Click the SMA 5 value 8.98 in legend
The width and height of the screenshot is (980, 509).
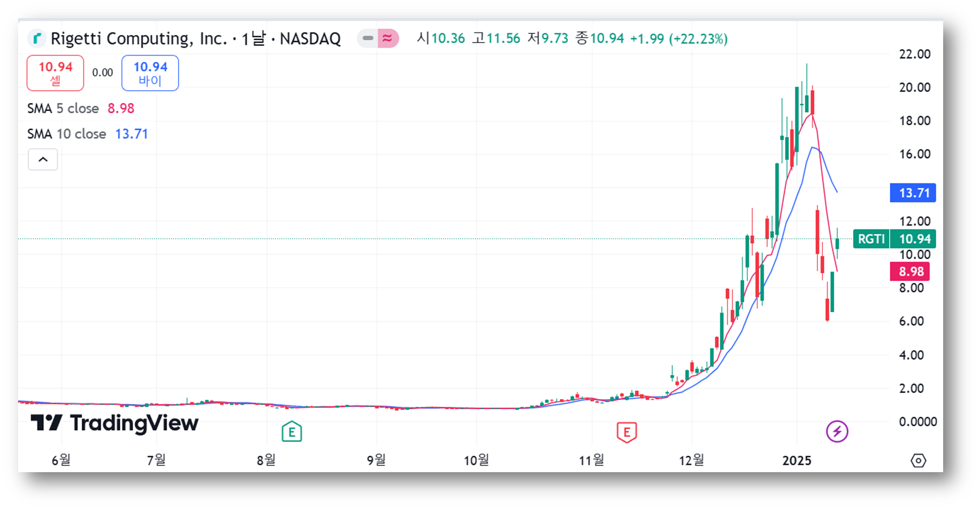click(121, 108)
